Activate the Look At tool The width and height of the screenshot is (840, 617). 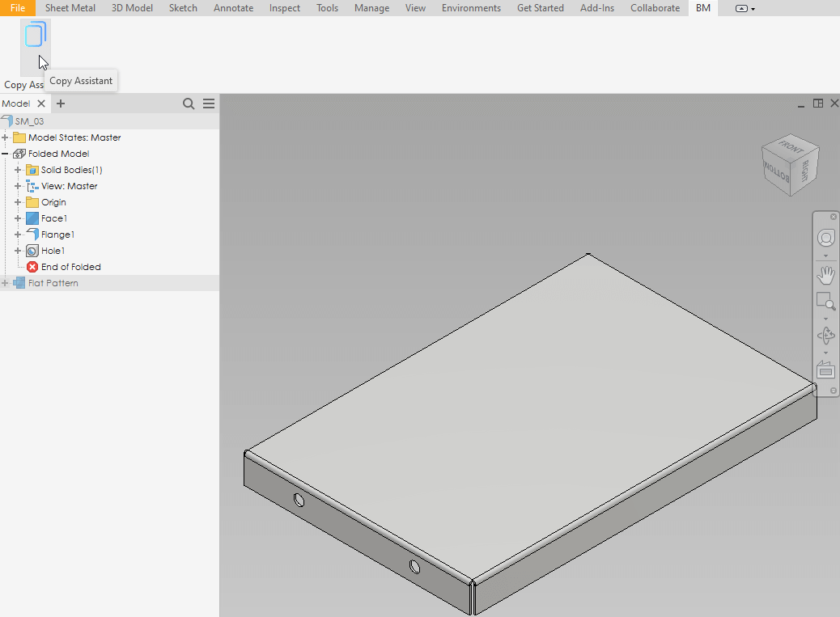tap(826, 370)
